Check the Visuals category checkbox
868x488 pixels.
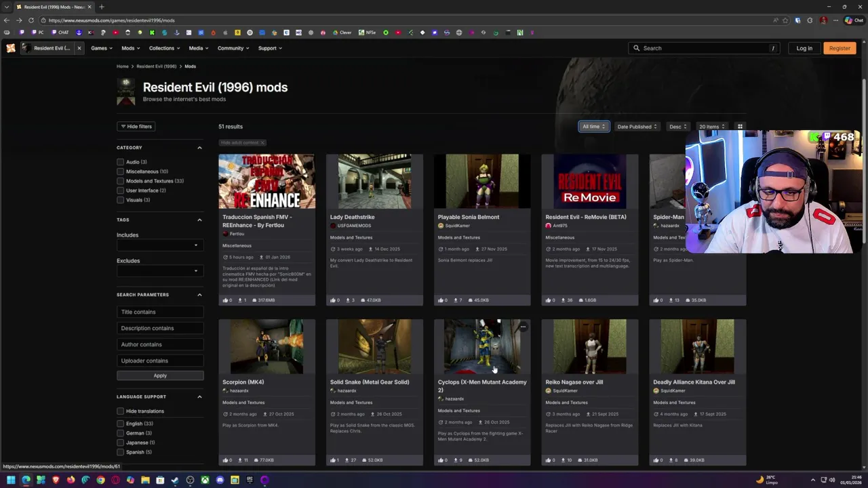(x=120, y=200)
